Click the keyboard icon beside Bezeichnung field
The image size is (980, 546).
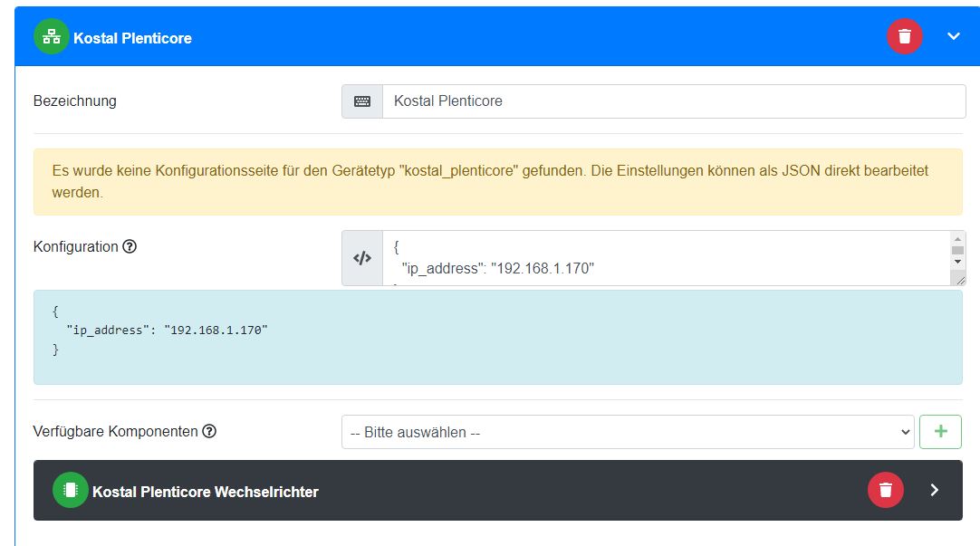(x=362, y=101)
